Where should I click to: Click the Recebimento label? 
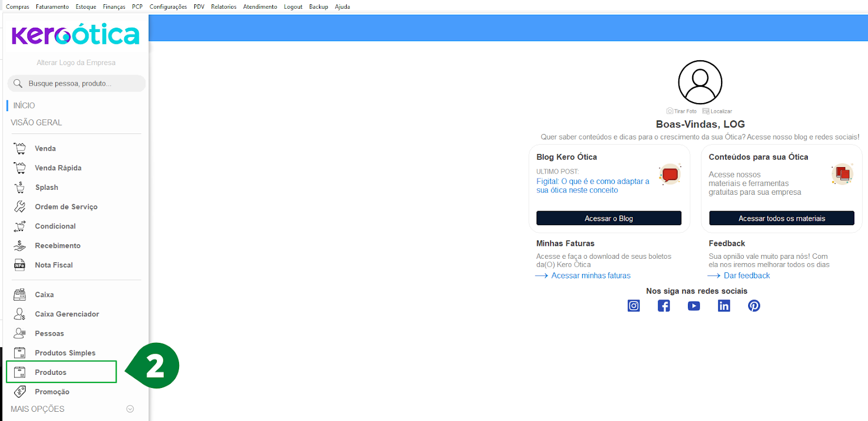tap(58, 245)
